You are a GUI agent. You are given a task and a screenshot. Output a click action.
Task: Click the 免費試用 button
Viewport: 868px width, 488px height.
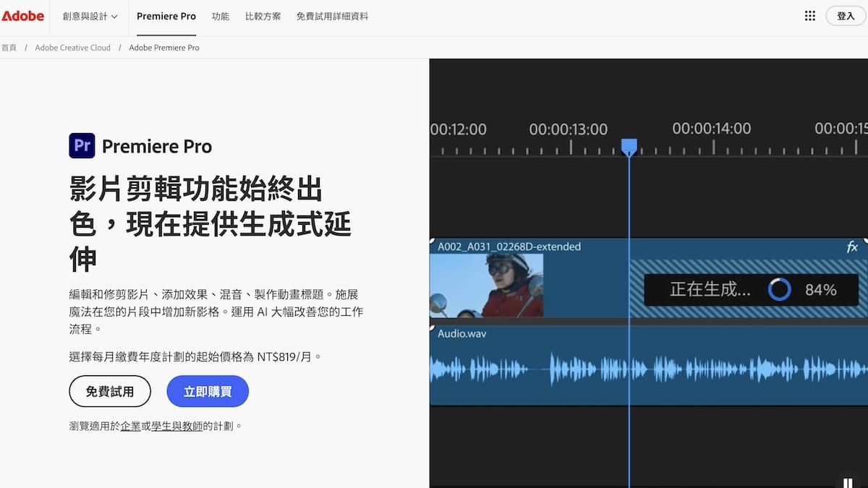point(110,391)
